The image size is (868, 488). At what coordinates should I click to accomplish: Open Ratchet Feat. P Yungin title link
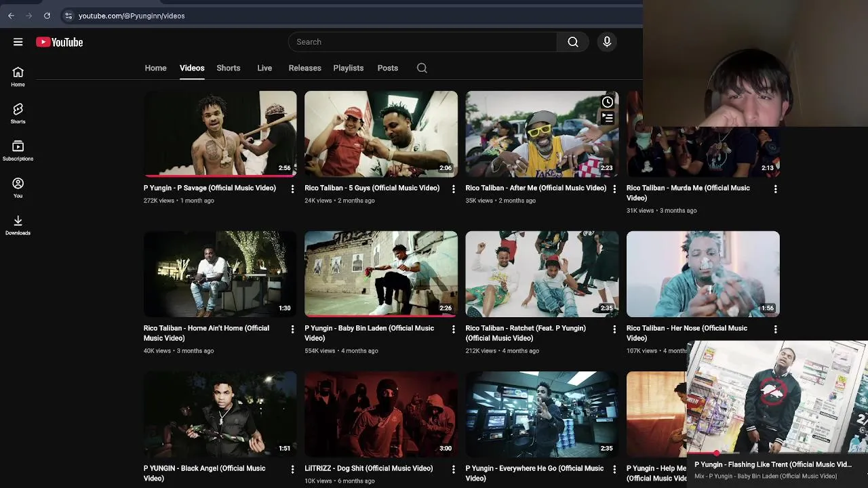pyautogui.click(x=526, y=333)
